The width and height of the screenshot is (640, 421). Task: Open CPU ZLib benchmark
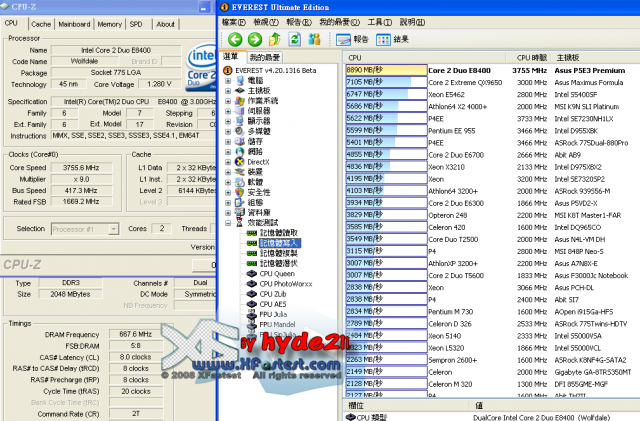coord(273,294)
